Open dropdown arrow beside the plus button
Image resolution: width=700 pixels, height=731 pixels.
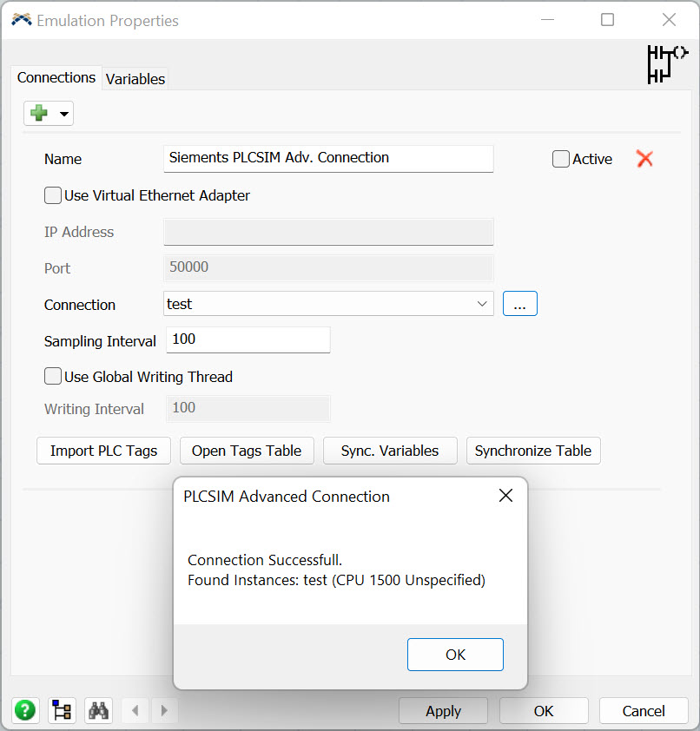[63, 114]
